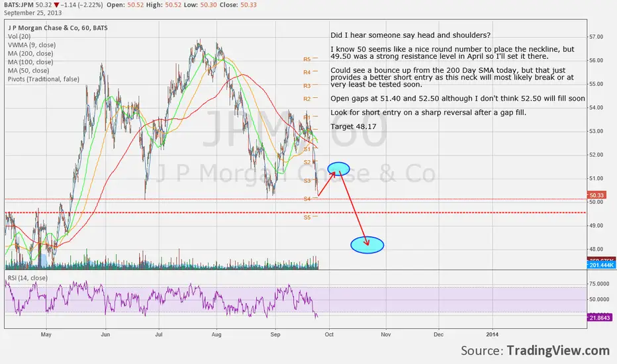This screenshot has height=364, width=617.
Task: Click the 'J P Morgan Chase & Co, 60, BATS' title
Action: point(58,28)
